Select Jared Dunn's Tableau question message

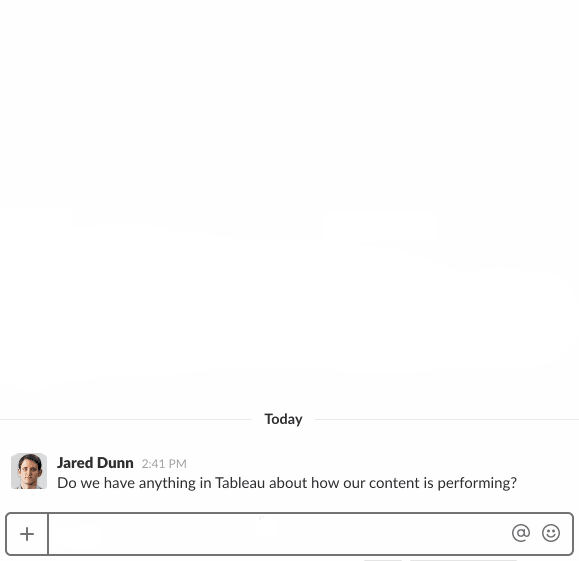tap(287, 483)
